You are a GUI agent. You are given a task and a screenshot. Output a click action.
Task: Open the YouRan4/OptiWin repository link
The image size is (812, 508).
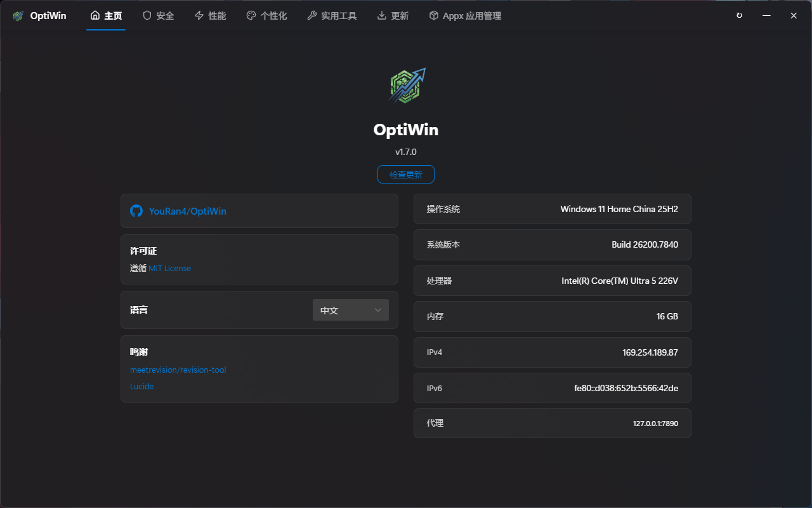(187, 211)
